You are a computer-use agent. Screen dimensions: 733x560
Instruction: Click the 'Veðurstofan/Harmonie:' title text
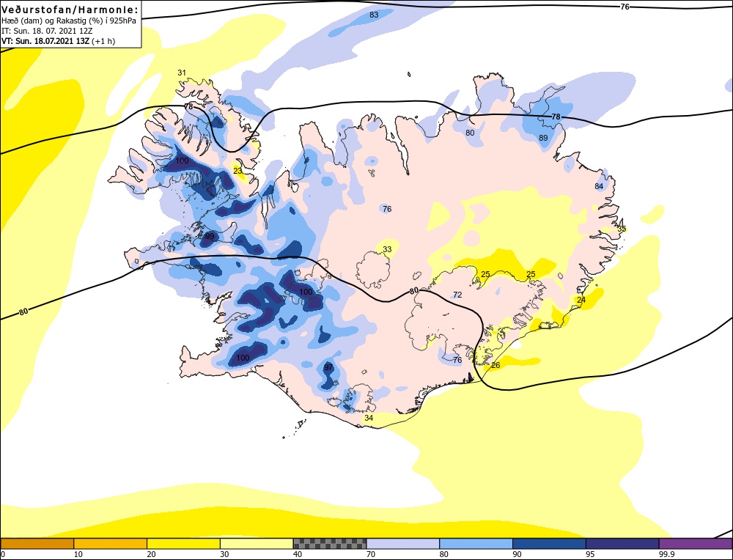click(70, 10)
